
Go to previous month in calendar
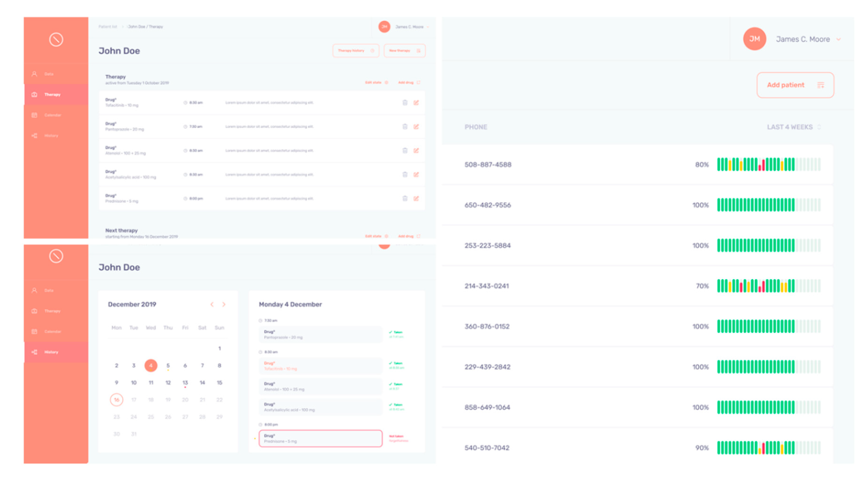(x=212, y=305)
